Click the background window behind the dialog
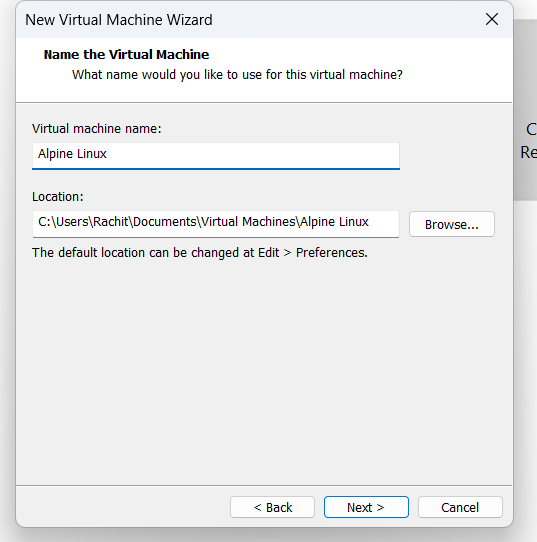 click(525, 104)
